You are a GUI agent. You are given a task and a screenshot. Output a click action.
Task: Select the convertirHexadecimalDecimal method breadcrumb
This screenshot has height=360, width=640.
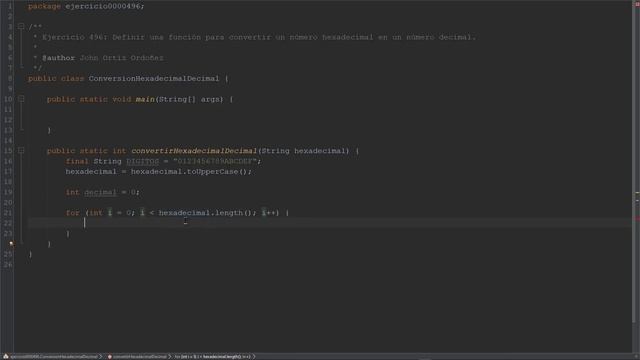(140, 356)
